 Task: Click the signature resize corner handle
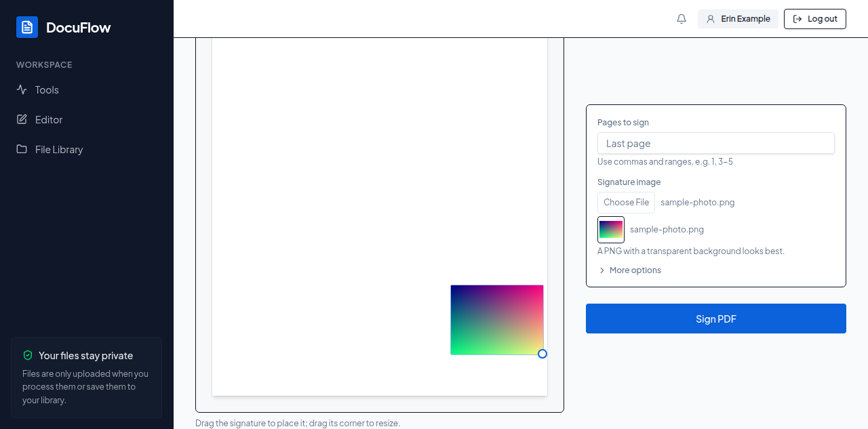(x=542, y=354)
